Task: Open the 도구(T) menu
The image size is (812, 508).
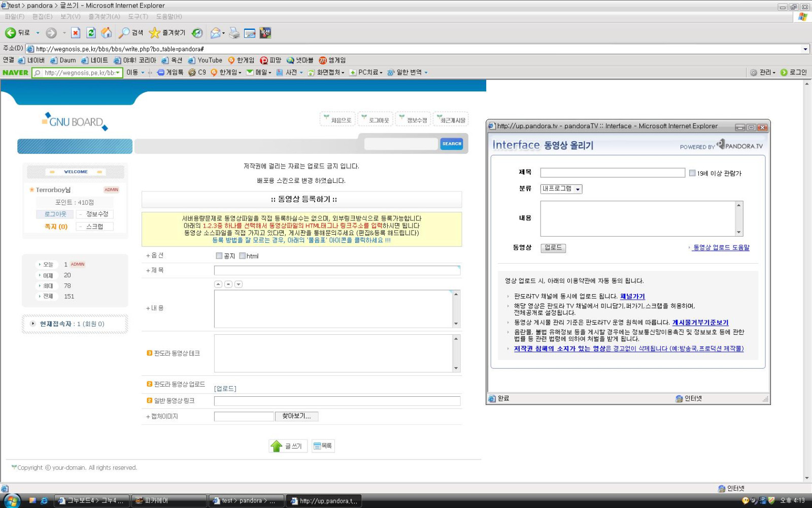Action: [138, 17]
